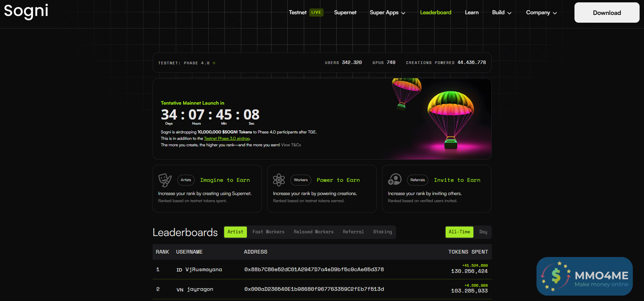Open the Supernet page
This screenshot has width=644, height=301.
[x=345, y=13]
